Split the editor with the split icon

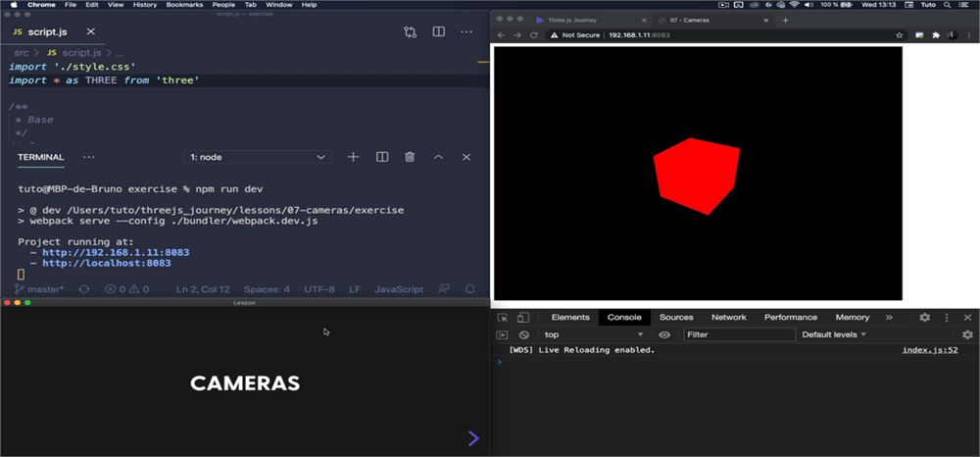pos(439,31)
